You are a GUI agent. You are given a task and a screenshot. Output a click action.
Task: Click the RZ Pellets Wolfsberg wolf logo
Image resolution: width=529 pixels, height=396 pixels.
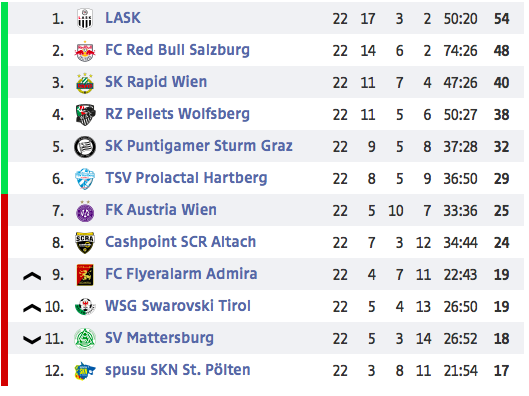coord(85,115)
